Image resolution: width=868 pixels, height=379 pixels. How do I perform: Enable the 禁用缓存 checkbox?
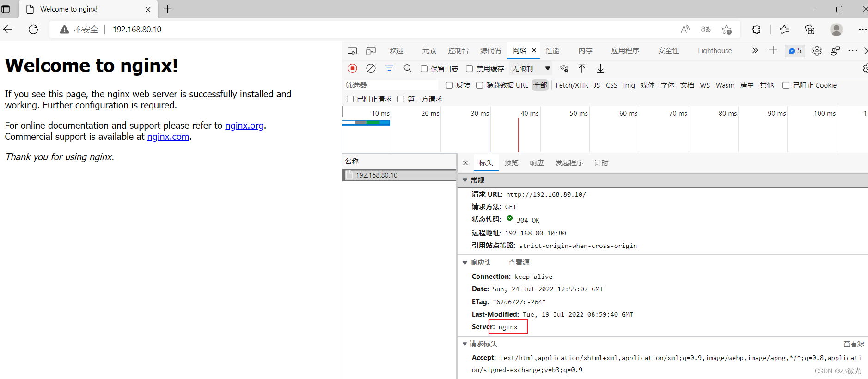[x=469, y=69]
